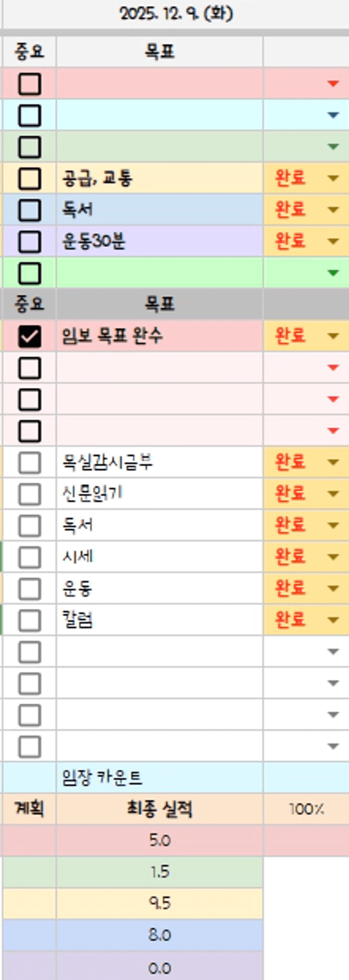The image size is (349, 980).
Task: Select the 독서 cell in the blue row
Action: tap(160, 210)
